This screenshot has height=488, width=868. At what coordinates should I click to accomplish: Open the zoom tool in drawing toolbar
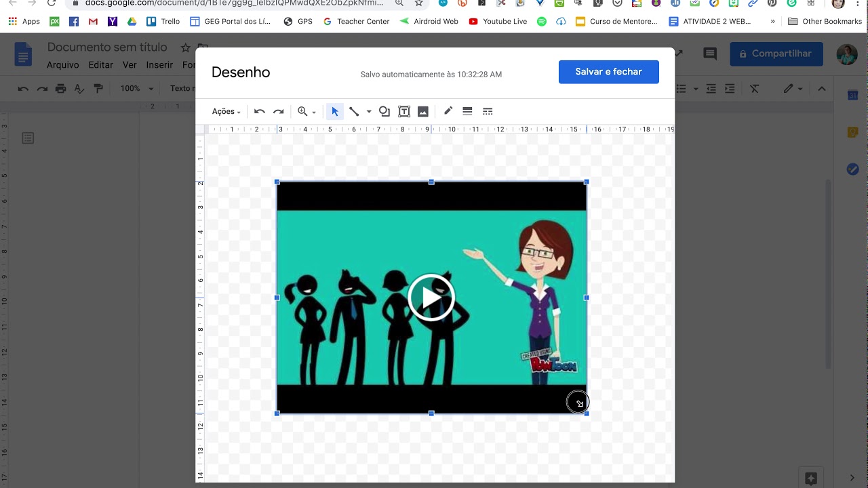pyautogui.click(x=302, y=111)
